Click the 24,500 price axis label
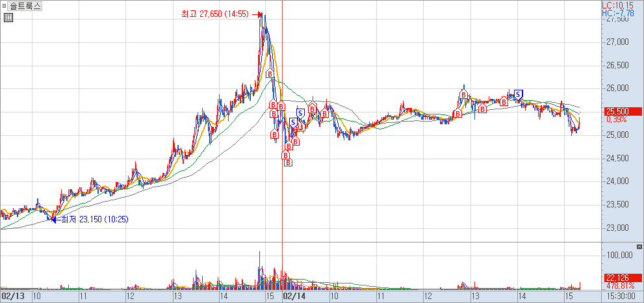This screenshot has width=644, height=303. coord(617,158)
